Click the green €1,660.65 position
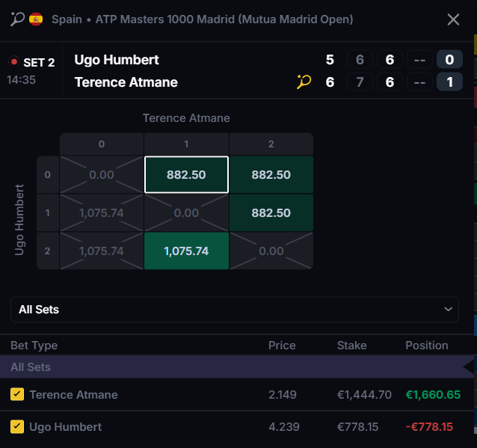This screenshot has height=448, width=477. pos(433,395)
